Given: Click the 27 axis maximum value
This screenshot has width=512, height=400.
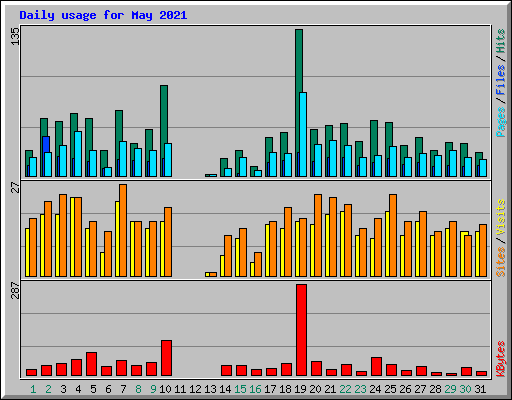Looking at the screenshot, I should 15,188.
